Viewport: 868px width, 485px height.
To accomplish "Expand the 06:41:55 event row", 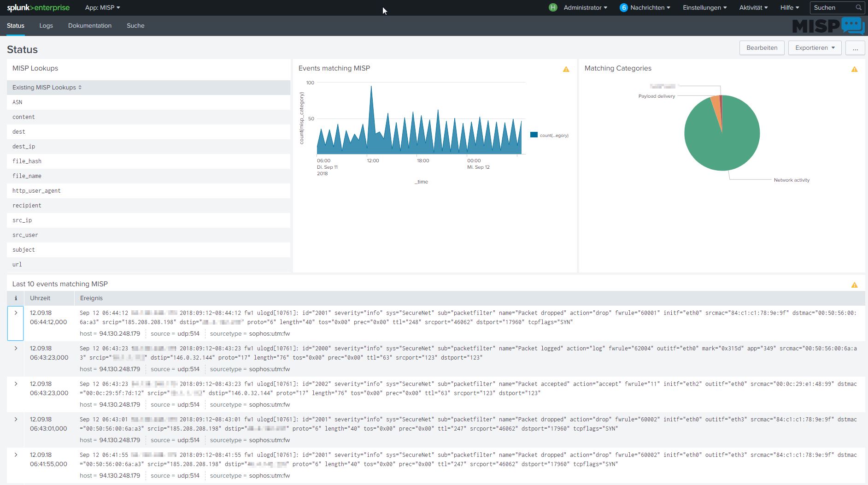I will point(16,455).
